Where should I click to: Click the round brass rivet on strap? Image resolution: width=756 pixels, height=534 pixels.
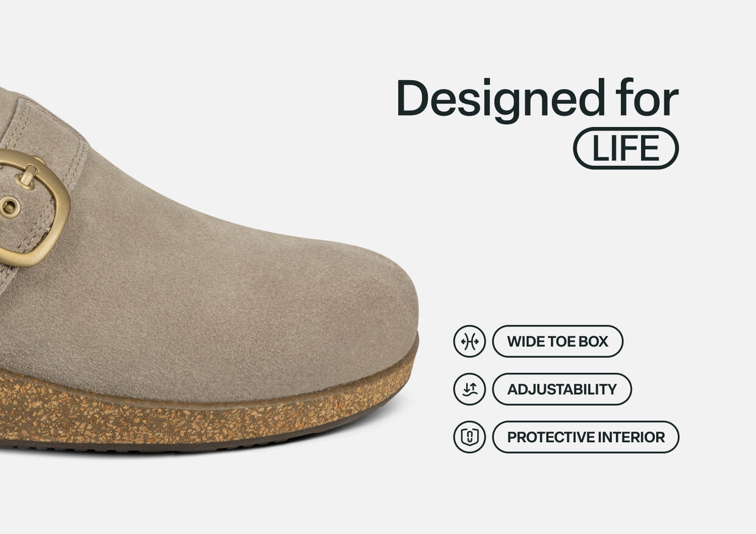9,207
